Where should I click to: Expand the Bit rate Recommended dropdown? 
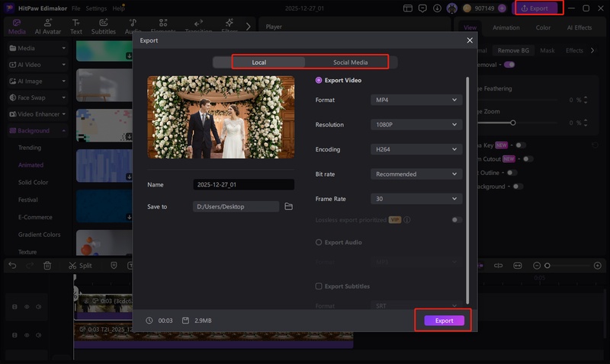pyautogui.click(x=417, y=174)
